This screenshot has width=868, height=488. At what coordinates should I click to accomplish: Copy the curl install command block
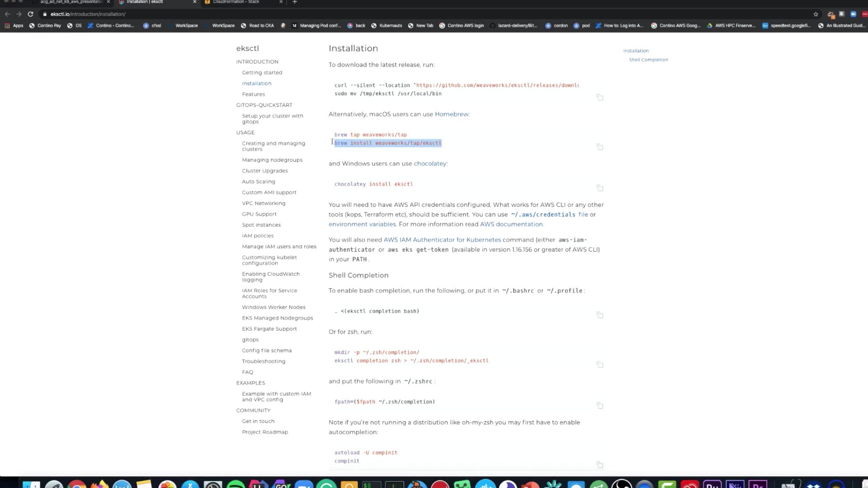[599, 98]
